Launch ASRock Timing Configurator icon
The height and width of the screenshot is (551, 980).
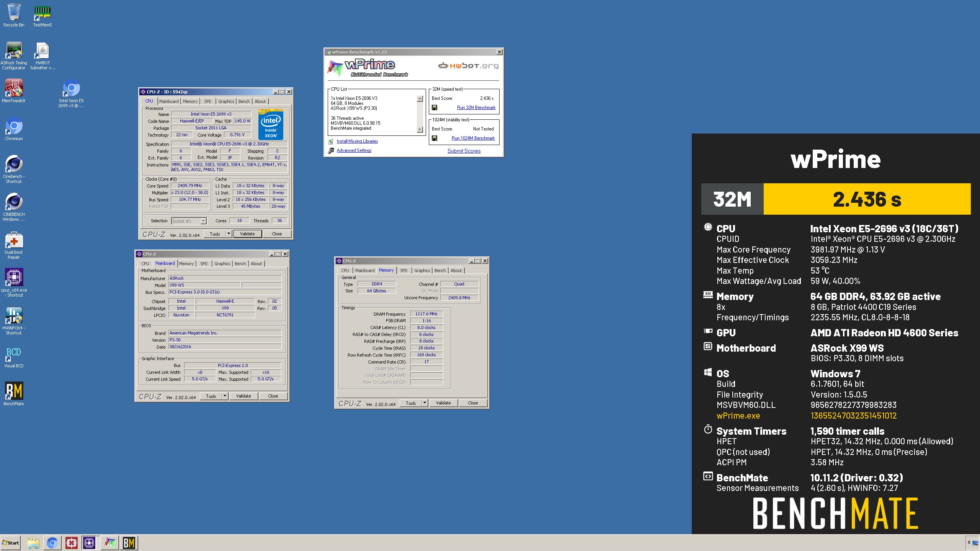click(x=14, y=56)
